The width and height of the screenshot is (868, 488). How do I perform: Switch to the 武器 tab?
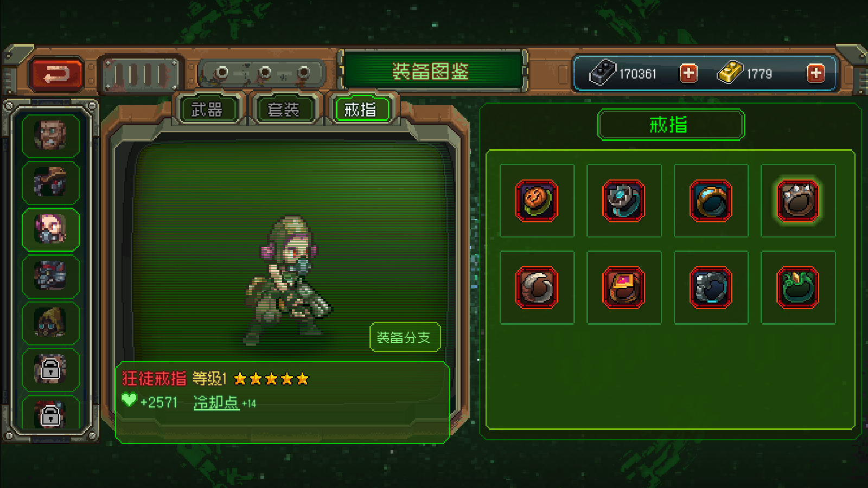pos(207,110)
